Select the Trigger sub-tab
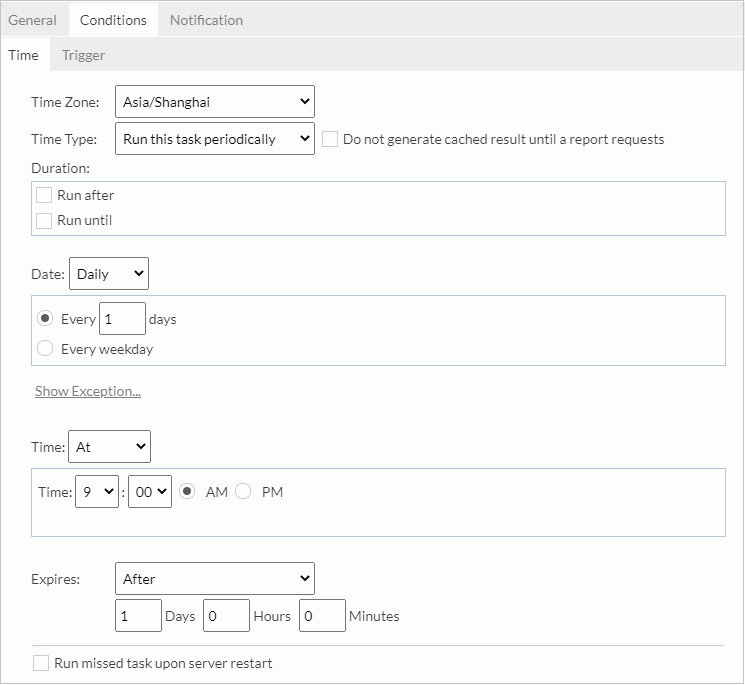 pos(84,55)
